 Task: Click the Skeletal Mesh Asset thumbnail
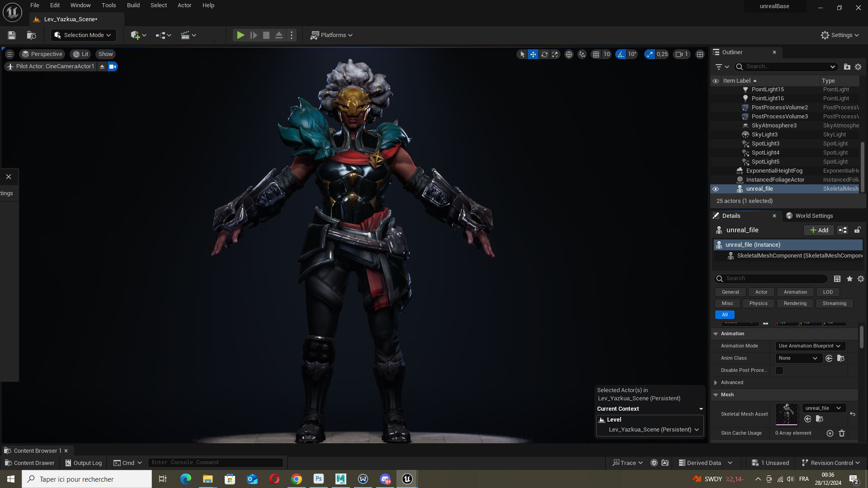[787, 414]
